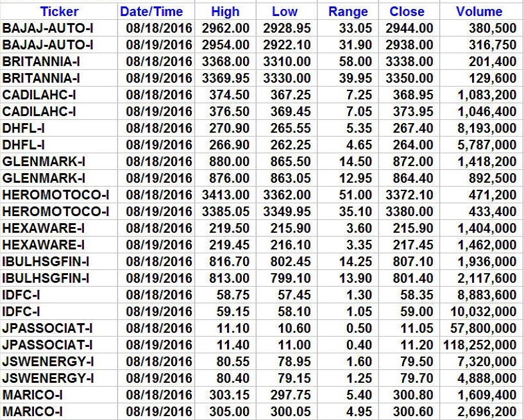Click the Ticker column header
Viewport: 524px width, 420px height.
(x=59, y=12)
